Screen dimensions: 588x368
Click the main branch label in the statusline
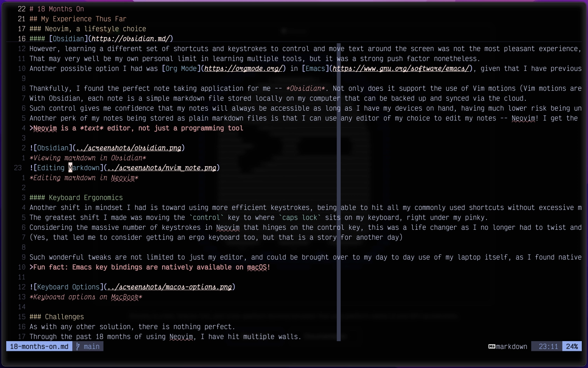92,346
